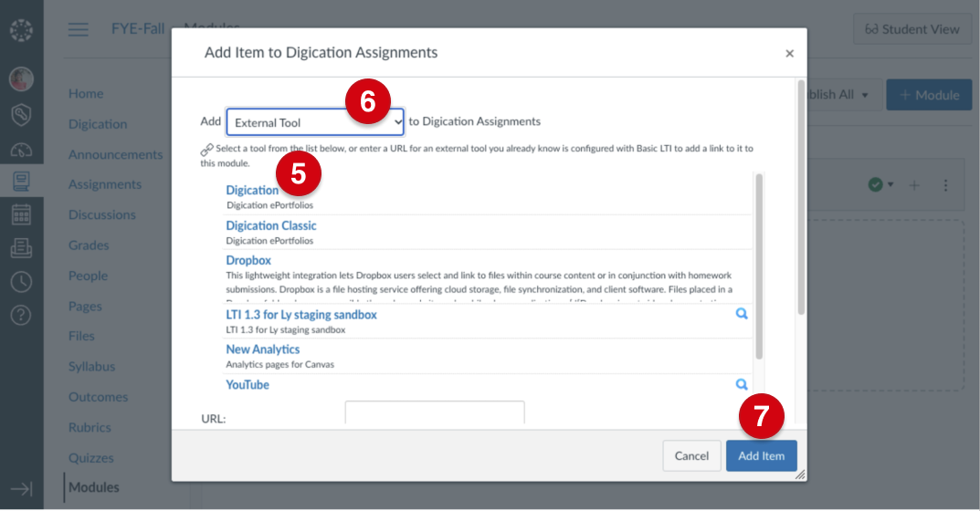
Task: Select Digication tool from the list
Action: point(252,190)
